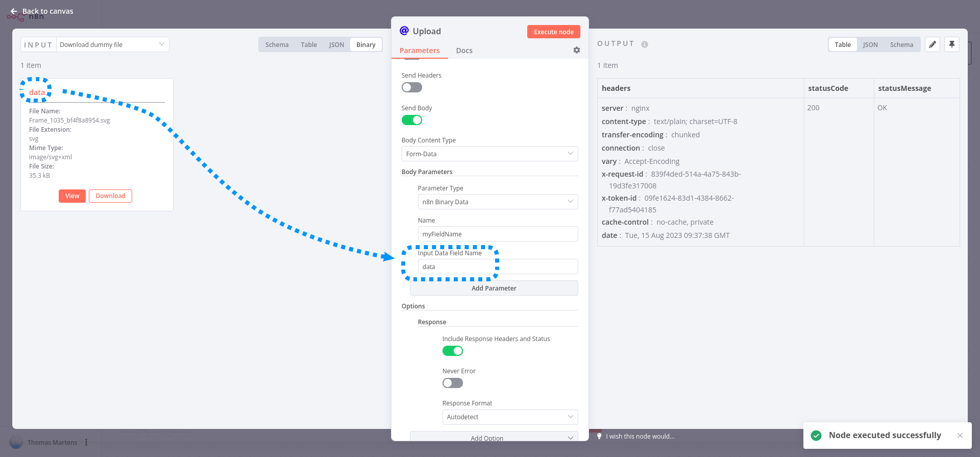Click the edit output pencil icon
The height and width of the screenshot is (457, 980).
point(933,44)
